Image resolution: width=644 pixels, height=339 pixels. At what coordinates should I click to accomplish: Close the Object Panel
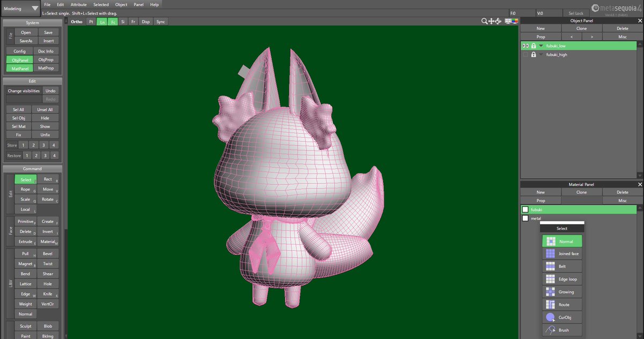[x=639, y=21]
